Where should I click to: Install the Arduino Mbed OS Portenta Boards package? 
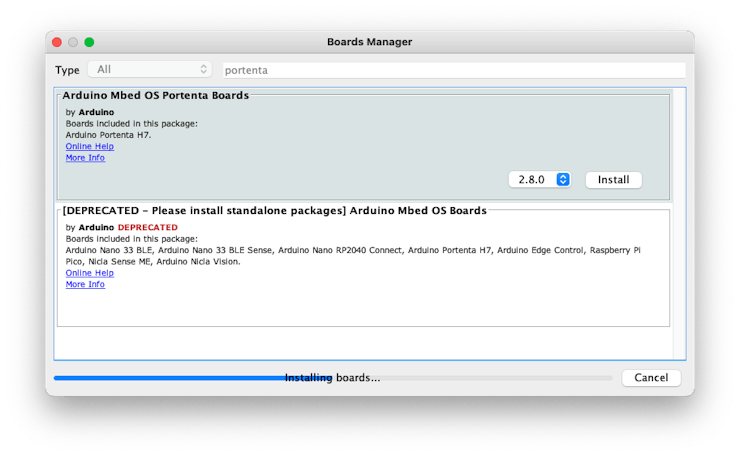tap(614, 179)
